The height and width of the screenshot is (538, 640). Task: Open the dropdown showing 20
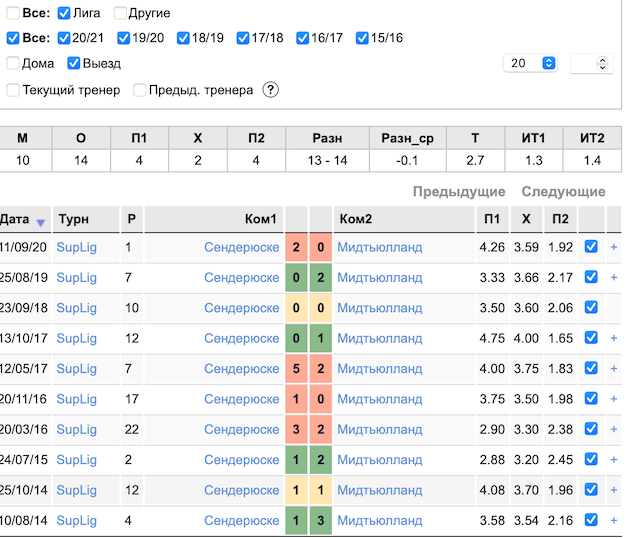tap(533, 63)
